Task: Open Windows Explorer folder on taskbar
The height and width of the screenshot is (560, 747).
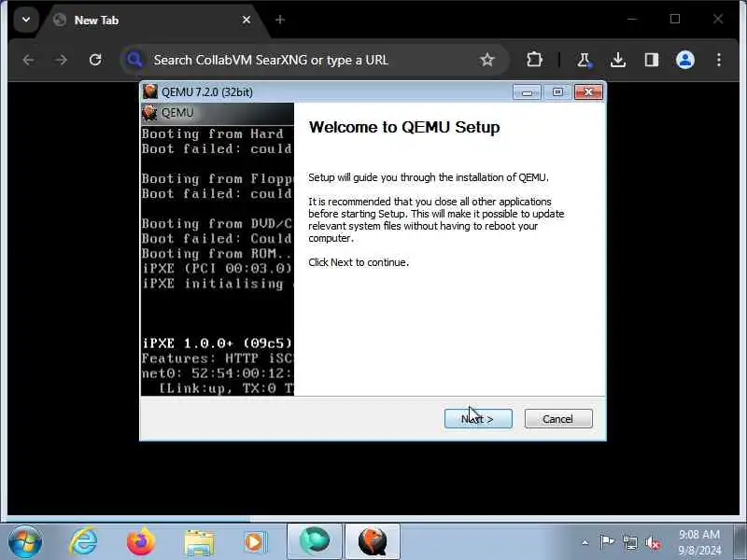Action: point(199,543)
